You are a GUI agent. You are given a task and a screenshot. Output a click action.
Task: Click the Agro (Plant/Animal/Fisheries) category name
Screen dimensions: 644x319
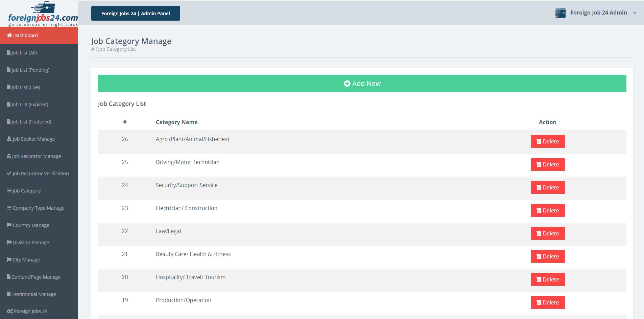point(192,139)
